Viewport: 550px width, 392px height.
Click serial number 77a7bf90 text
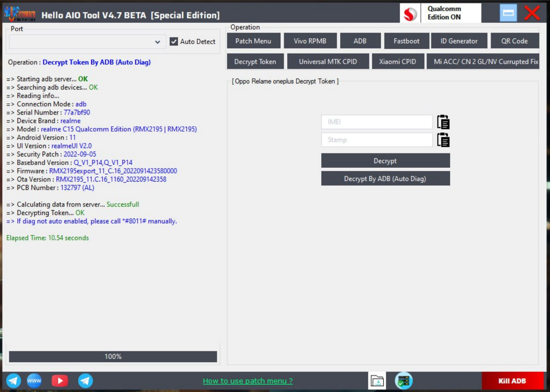click(77, 112)
